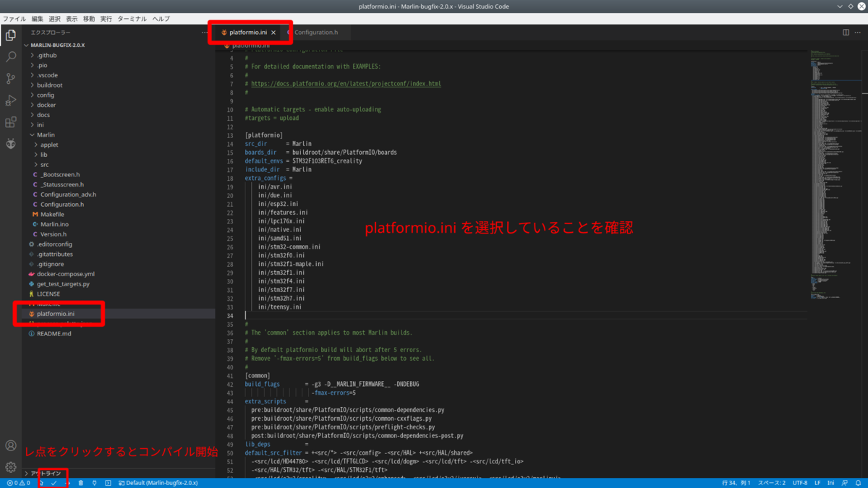868x488 pixels.
Task: Change UTF-8 file encoding
Action: pos(800,483)
